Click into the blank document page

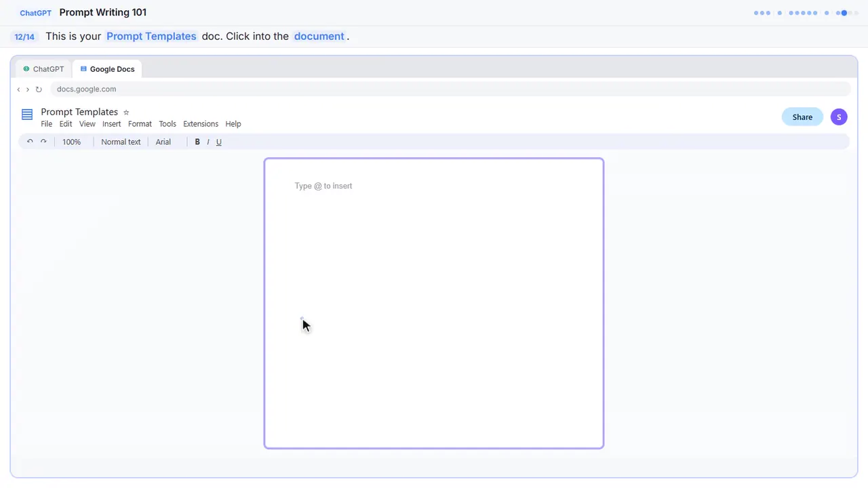click(434, 303)
